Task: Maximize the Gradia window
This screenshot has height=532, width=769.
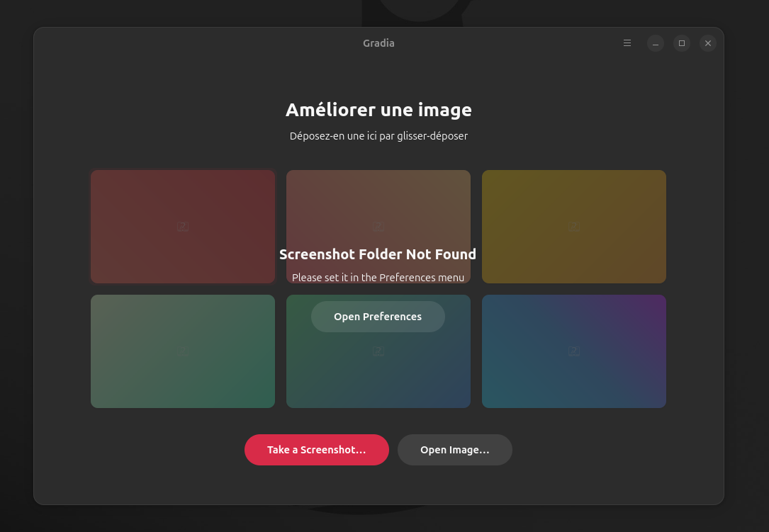Action: [682, 43]
